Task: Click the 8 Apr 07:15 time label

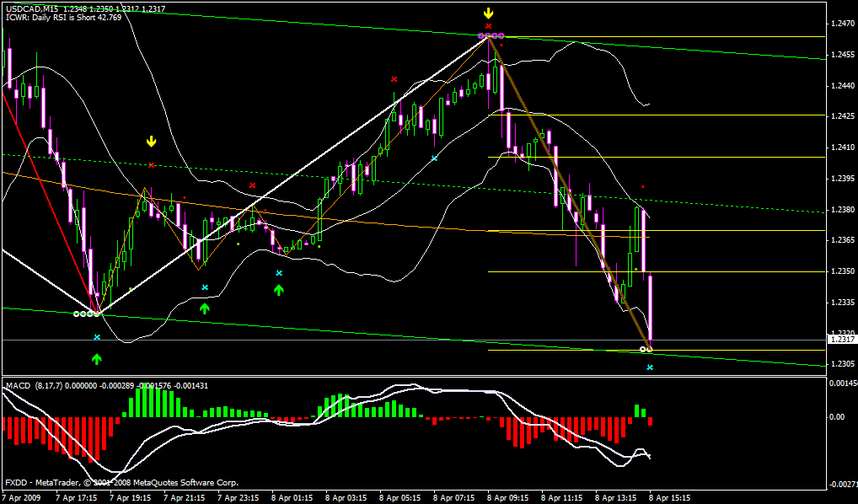Action: 453,499
